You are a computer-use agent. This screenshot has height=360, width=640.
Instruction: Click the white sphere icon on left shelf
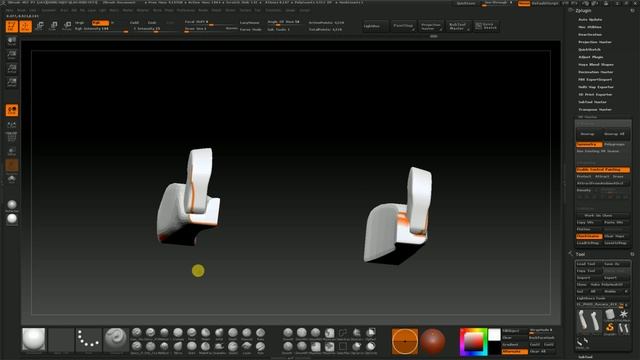tap(12, 219)
